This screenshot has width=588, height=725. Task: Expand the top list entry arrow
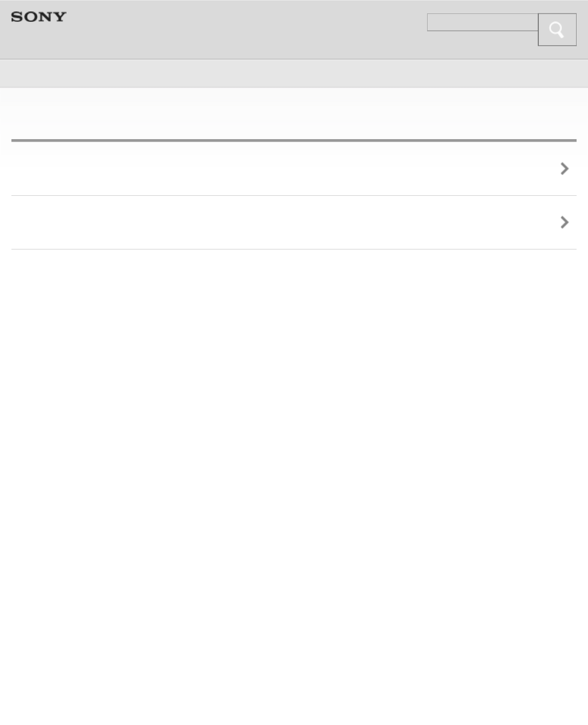tap(564, 169)
